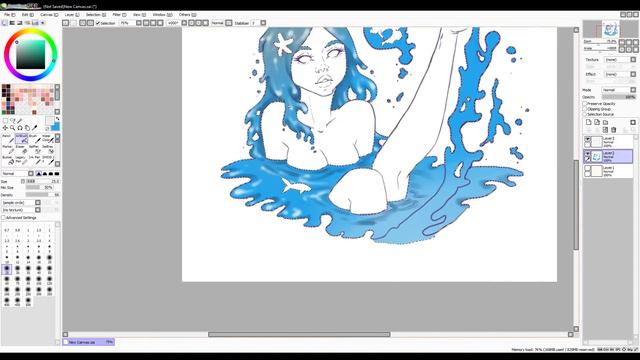Swap foreground and background colors
This screenshot has width=640, height=360.
pyautogui.click(x=57, y=119)
